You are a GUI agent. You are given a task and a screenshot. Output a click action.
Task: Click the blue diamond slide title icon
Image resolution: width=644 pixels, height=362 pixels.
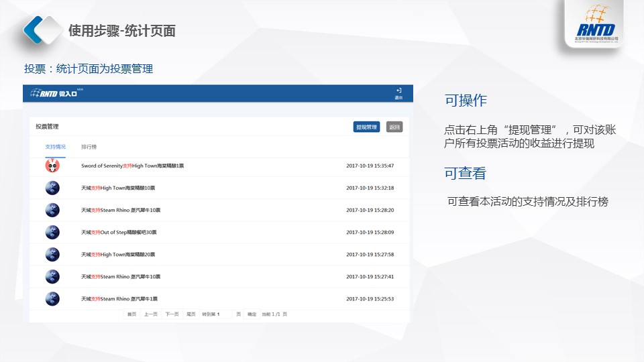point(42,29)
